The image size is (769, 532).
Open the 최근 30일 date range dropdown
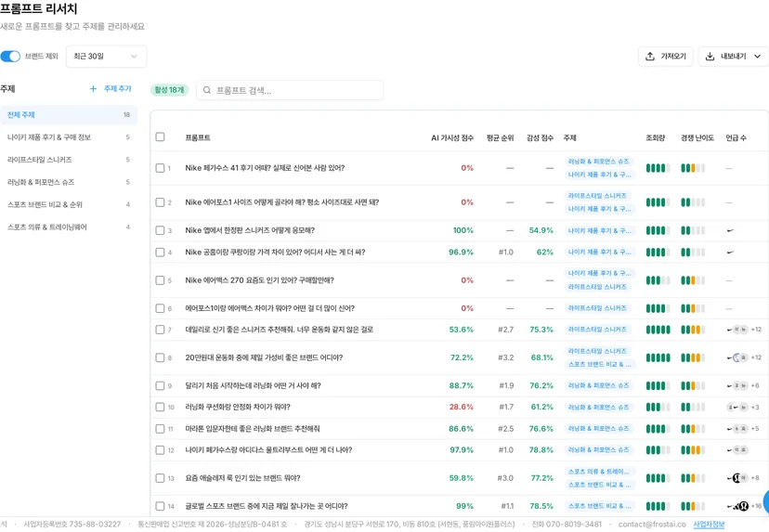[106, 57]
